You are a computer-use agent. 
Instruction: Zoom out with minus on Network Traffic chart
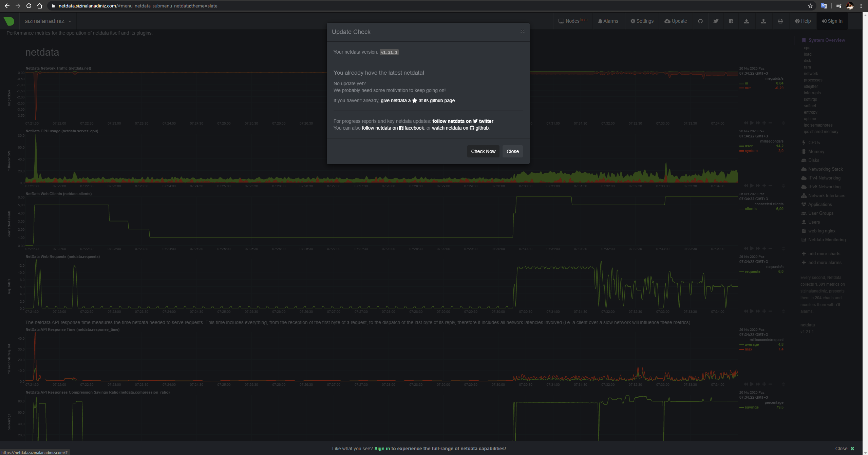(770, 123)
